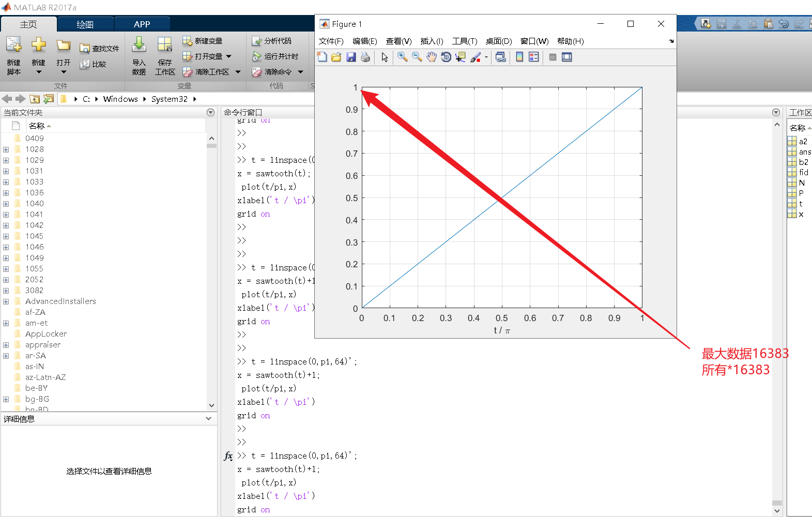Expand the 清除工作区 dropdown arrow
This screenshot has width=812, height=517.
pyautogui.click(x=238, y=72)
